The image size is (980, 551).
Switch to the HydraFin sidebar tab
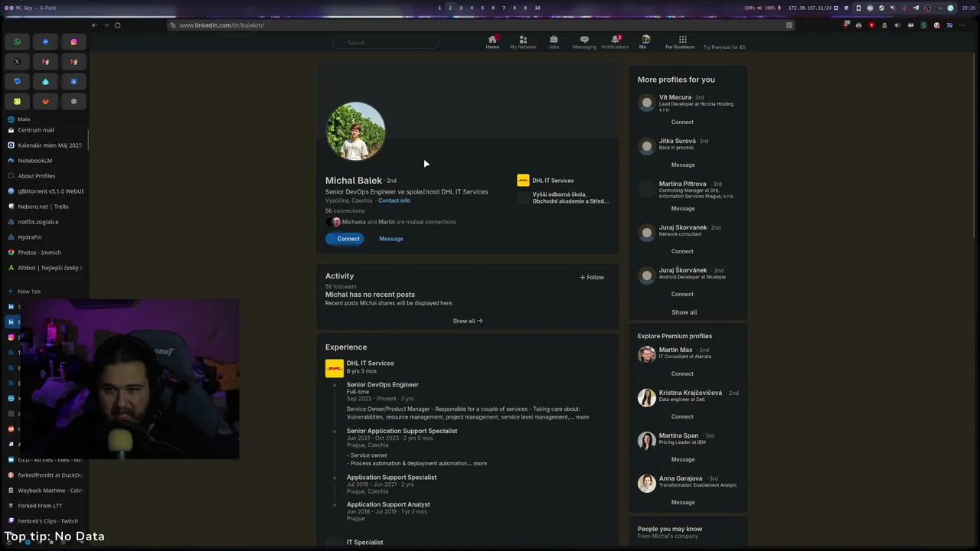click(x=46, y=237)
